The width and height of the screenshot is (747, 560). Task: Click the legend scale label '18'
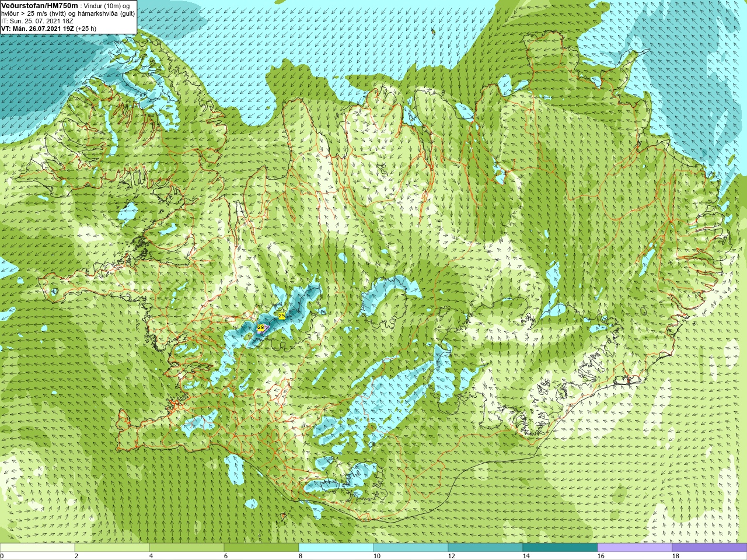click(x=676, y=556)
